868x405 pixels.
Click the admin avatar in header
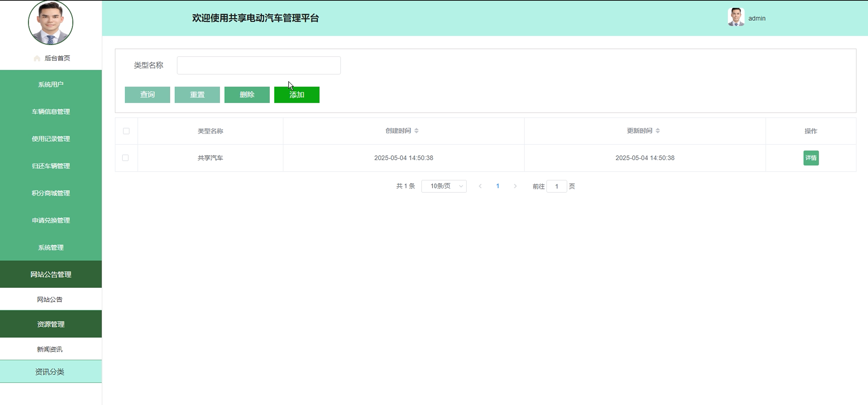point(736,17)
